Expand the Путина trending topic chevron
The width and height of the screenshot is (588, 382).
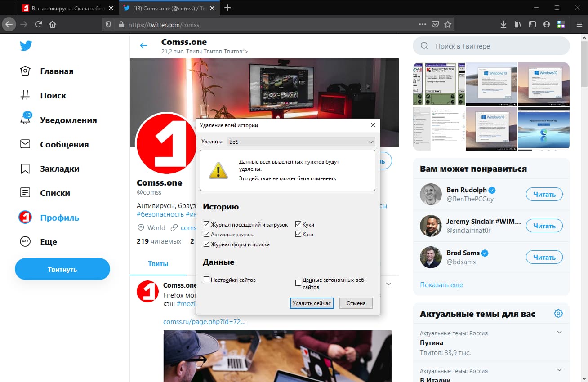(x=559, y=333)
